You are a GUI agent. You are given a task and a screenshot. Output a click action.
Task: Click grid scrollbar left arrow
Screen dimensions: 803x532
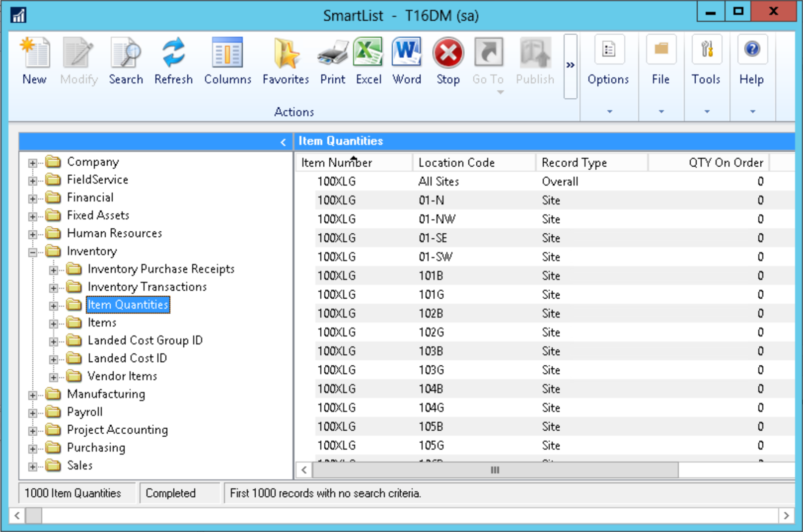coord(304,470)
